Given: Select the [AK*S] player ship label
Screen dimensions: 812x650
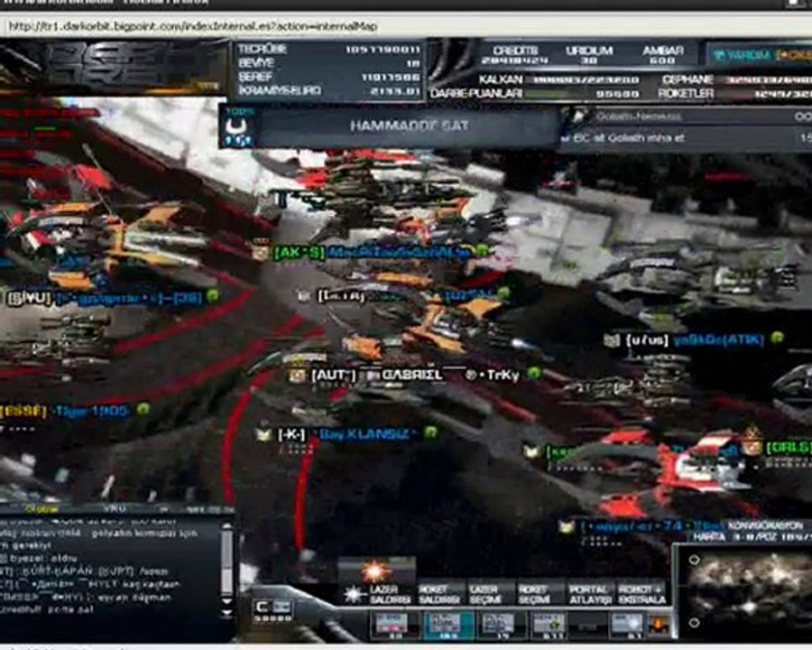Looking at the screenshot, I should tap(373, 253).
